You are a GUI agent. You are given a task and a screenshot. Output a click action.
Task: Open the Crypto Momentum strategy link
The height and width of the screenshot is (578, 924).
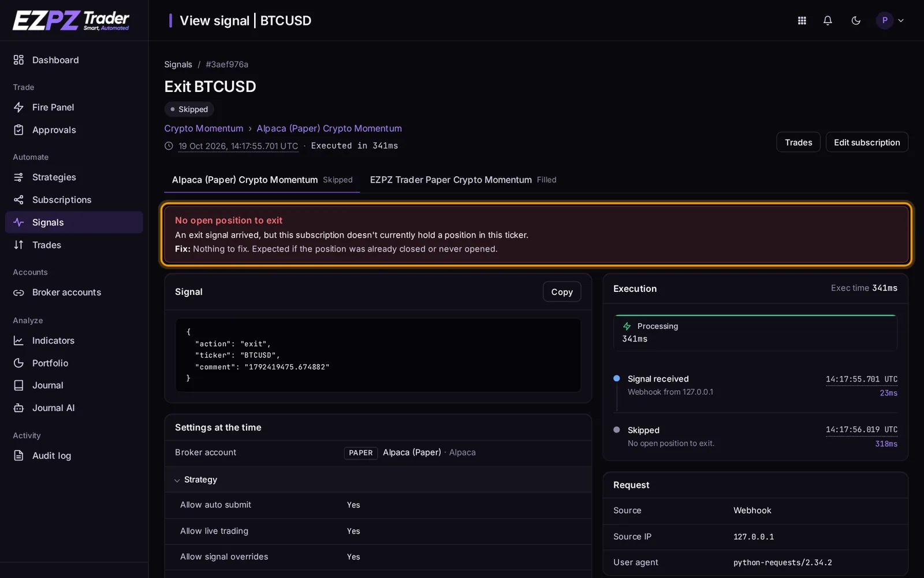coord(203,128)
